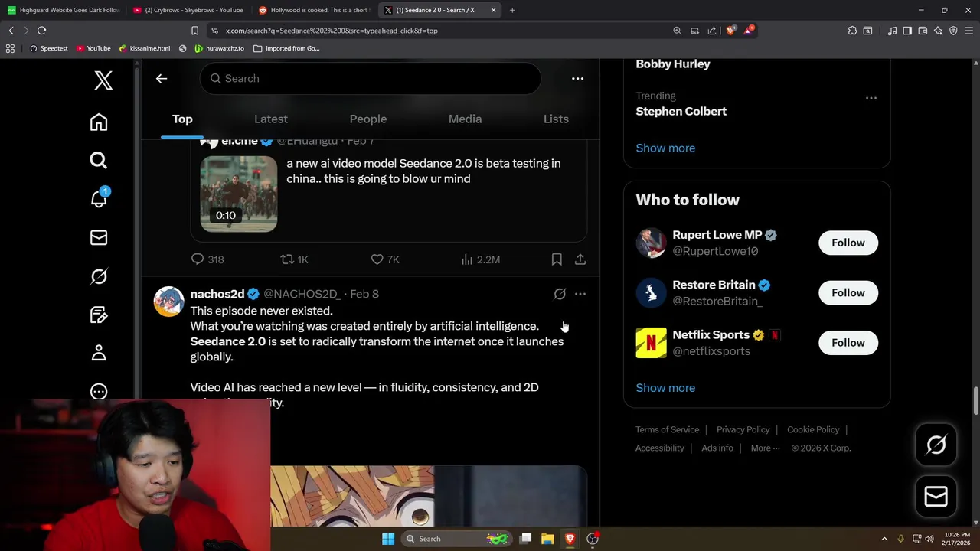Follow Rupert Lowe MP

(848, 243)
